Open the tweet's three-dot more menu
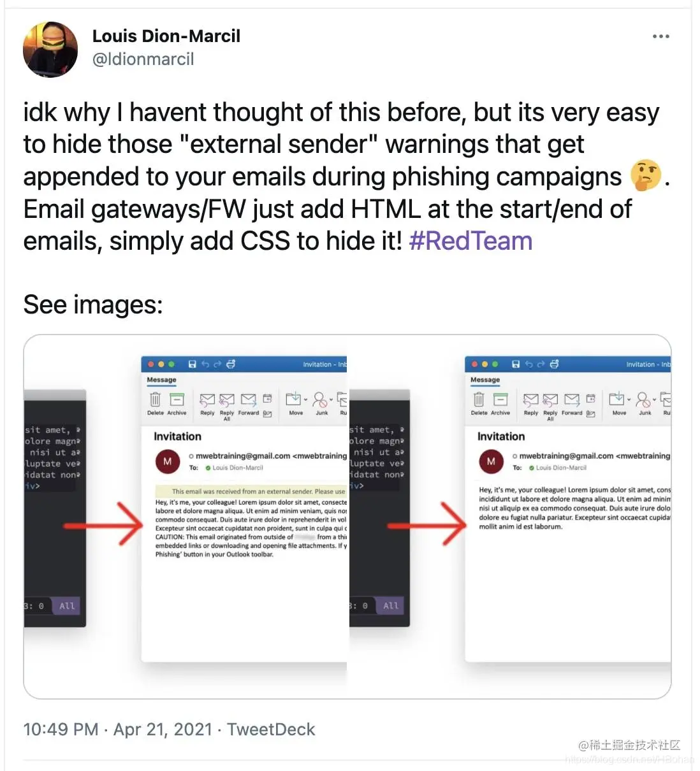 coord(661,36)
